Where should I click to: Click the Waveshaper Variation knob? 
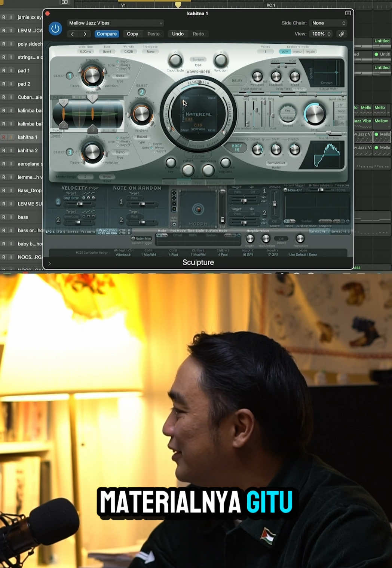click(x=220, y=61)
